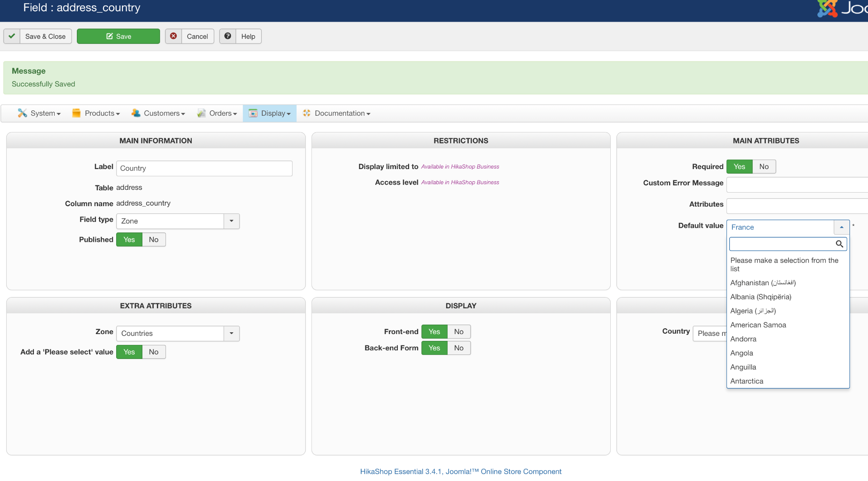Click the Cancel button label
Screen dimensions: 868x481
tap(198, 37)
